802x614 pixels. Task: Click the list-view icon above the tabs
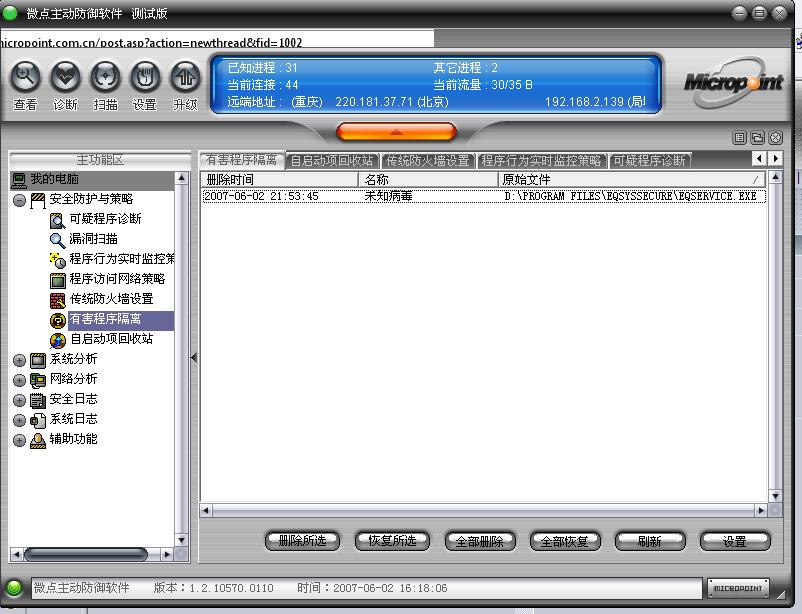click(x=739, y=137)
